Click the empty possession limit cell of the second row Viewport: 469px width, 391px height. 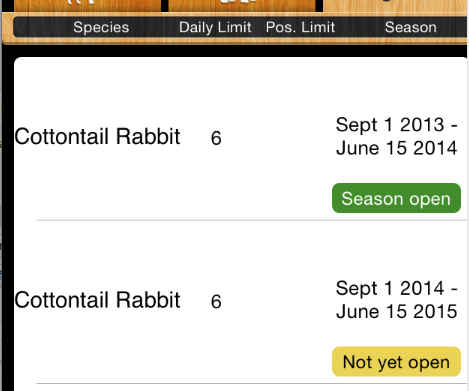point(300,301)
